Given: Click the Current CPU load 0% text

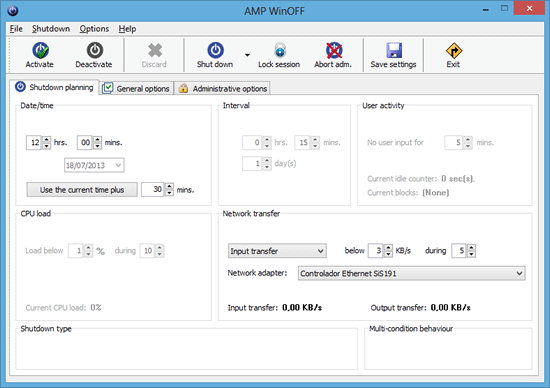Looking at the screenshot, I should click(x=63, y=308).
